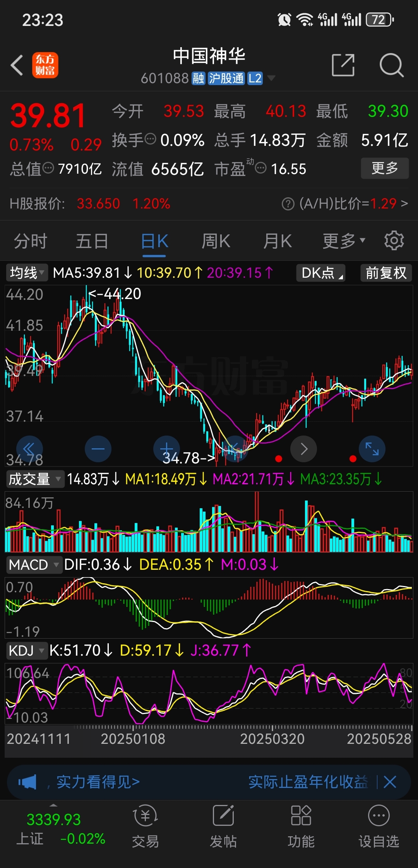The height and width of the screenshot is (868, 418).
Task: Tap the megaphone announcement icon
Action: (27, 782)
